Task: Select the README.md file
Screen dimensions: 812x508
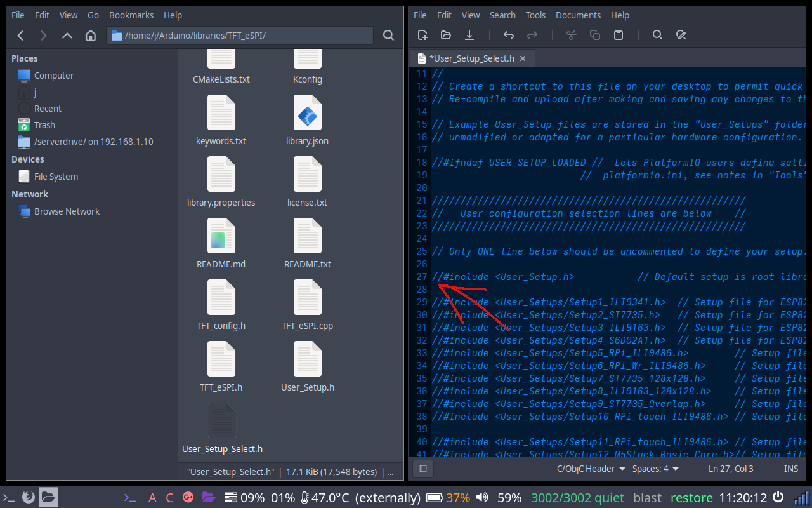Action: point(221,243)
